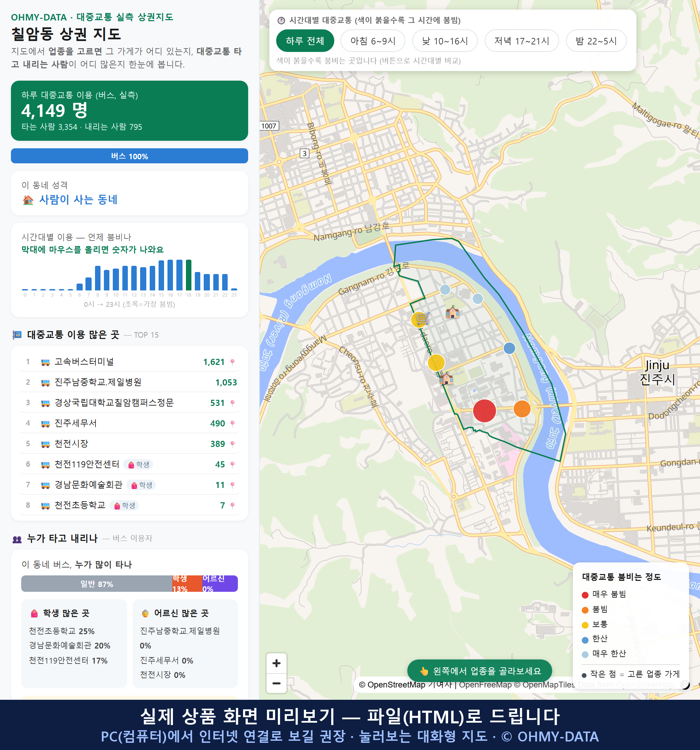Click the bus icon beside 천전시장

click(45, 444)
